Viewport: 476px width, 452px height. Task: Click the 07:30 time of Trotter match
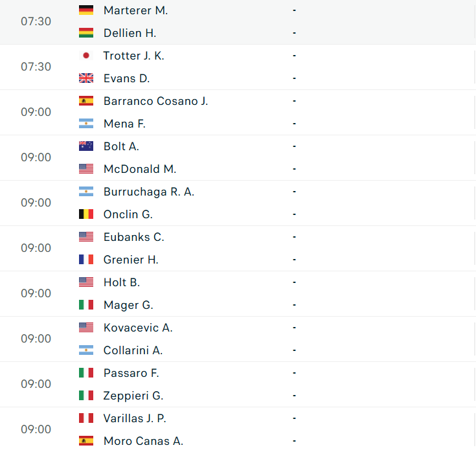[x=36, y=67]
